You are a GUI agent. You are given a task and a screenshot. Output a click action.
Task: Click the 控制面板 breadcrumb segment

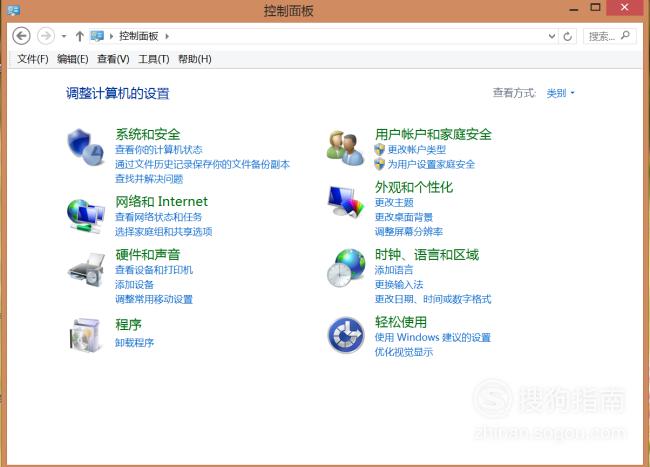138,36
